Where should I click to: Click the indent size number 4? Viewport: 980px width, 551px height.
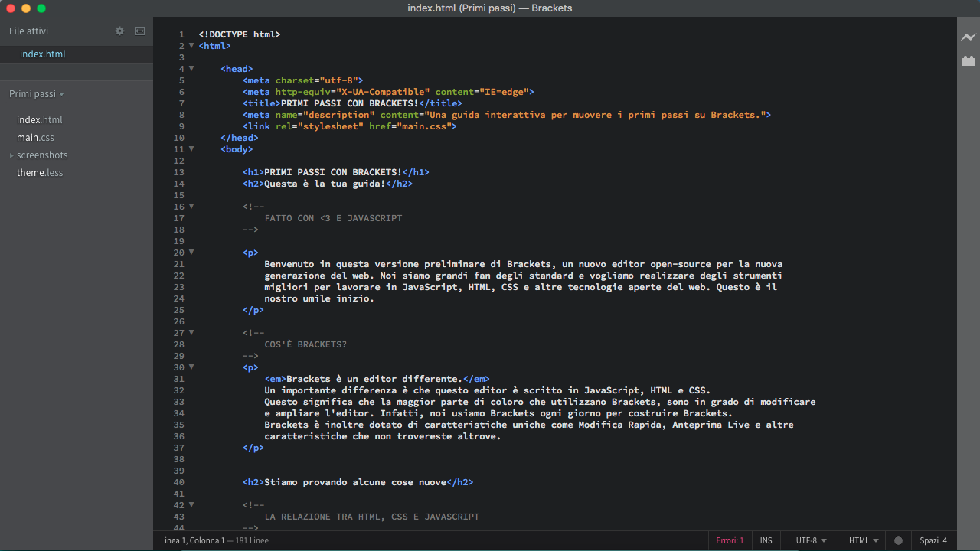945,540
